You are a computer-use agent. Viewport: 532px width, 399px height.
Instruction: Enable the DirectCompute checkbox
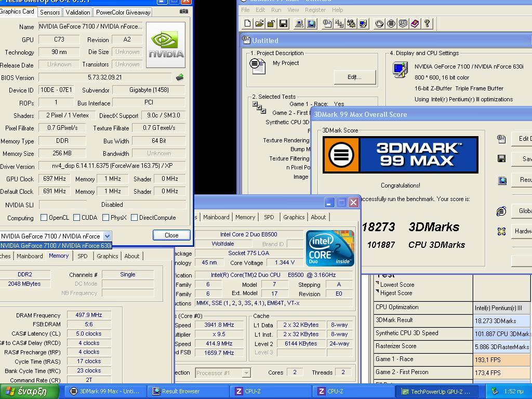[135, 218]
